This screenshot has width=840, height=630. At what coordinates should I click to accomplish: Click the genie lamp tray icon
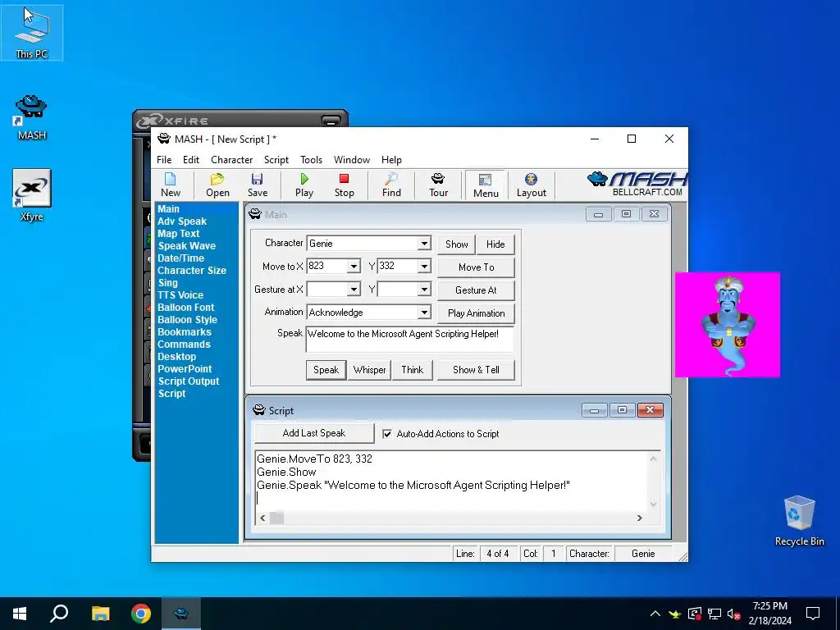tap(674, 614)
